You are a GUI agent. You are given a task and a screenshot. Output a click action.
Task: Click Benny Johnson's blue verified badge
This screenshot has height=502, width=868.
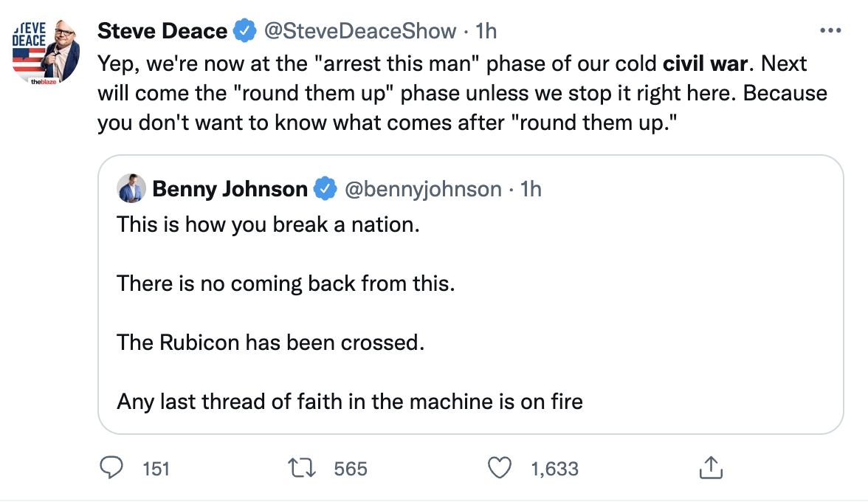click(325, 190)
